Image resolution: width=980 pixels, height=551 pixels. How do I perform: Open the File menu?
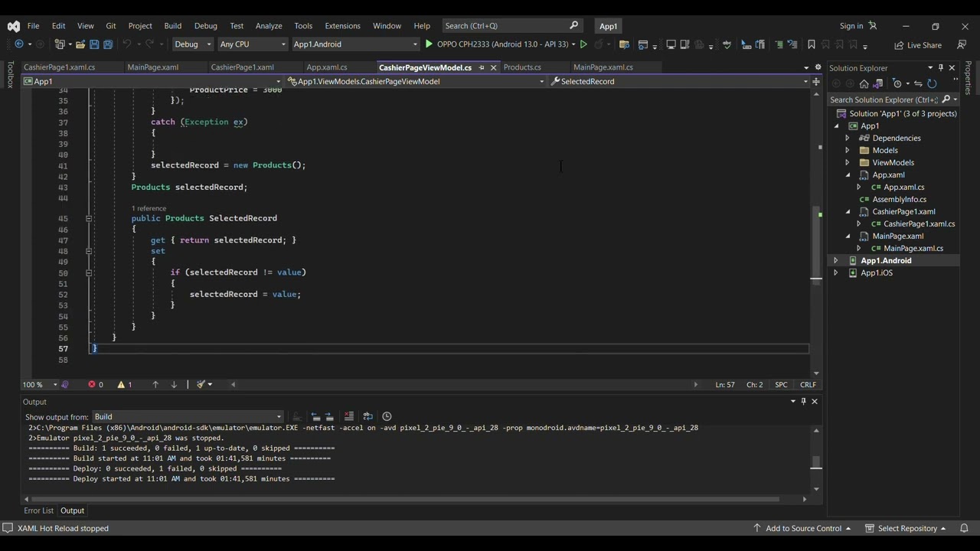click(x=33, y=26)
